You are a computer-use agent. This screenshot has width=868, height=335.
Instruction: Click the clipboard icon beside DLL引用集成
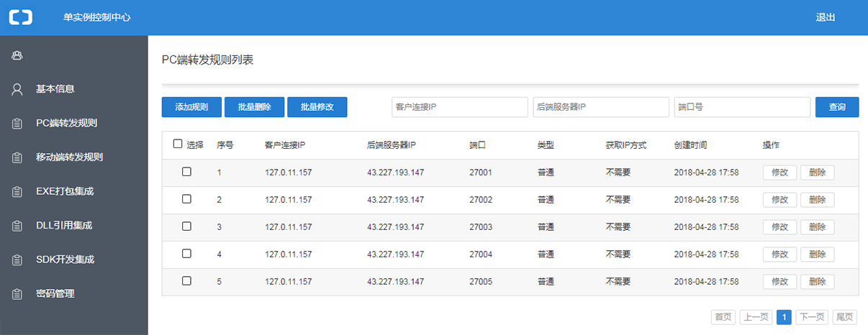coord(18,226)
